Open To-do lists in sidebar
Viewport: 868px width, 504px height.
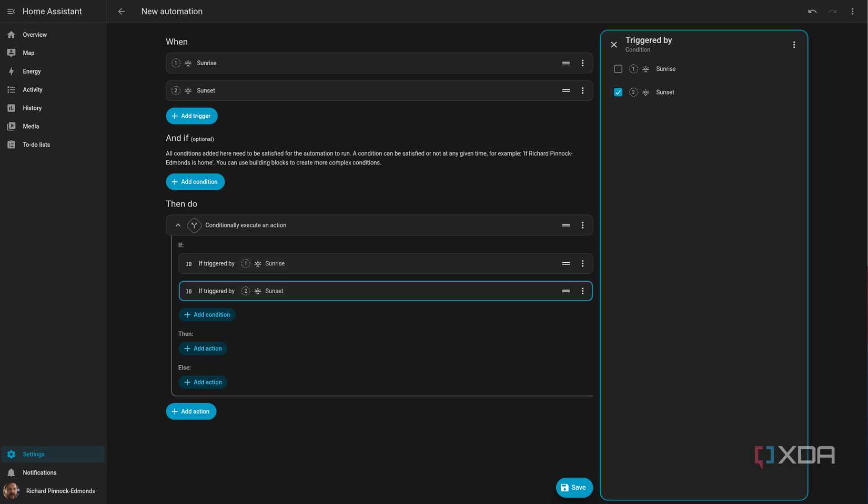[53, 145]
